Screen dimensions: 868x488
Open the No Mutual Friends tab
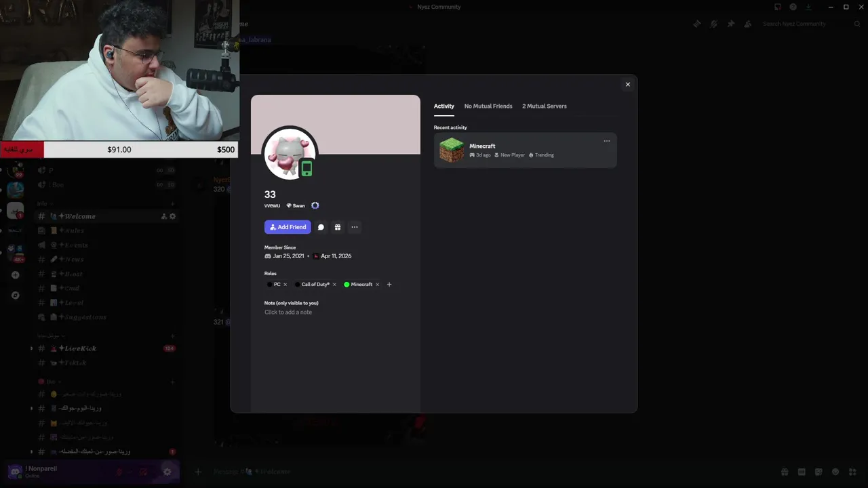pyautogui.click(x=488, y=106)
